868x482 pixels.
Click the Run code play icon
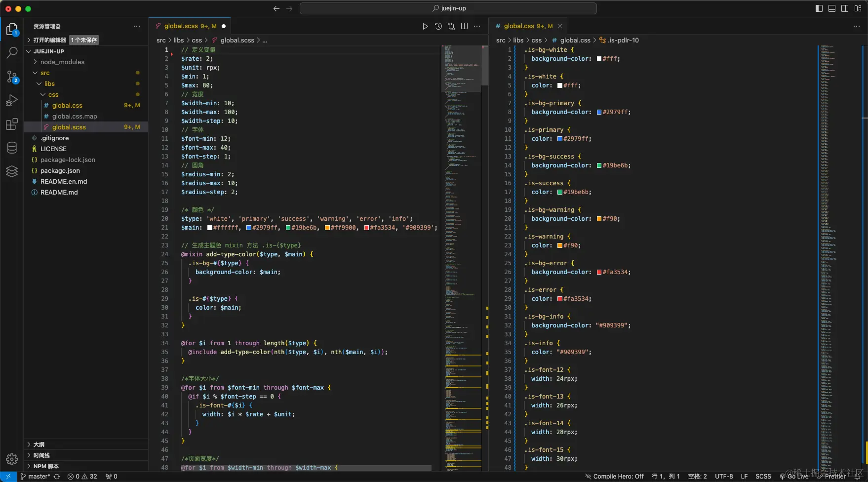(425, 26)
